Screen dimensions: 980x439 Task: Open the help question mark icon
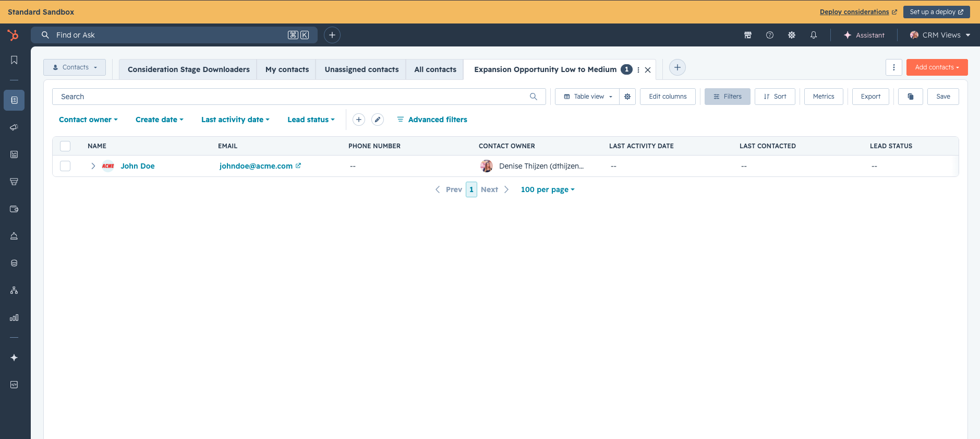pos(769,35)
